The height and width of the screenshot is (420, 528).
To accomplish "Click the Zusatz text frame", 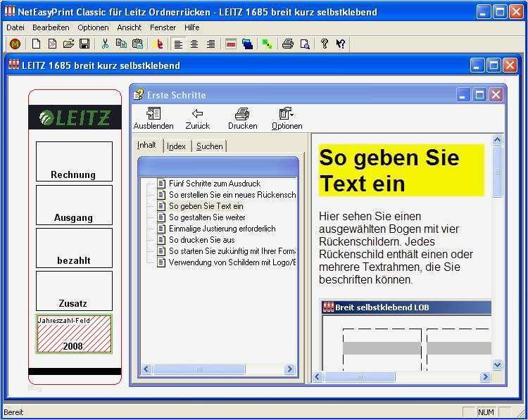I will [x=74, y=291].
